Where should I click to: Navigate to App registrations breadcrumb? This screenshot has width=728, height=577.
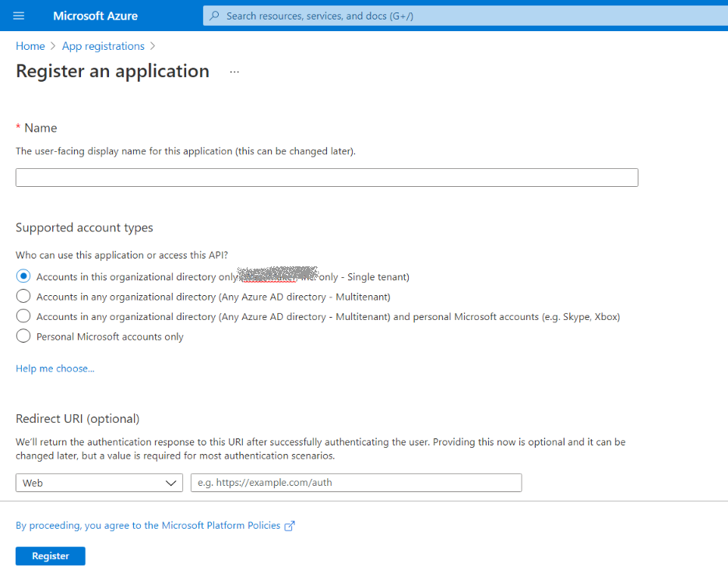[x=103, y=46]
